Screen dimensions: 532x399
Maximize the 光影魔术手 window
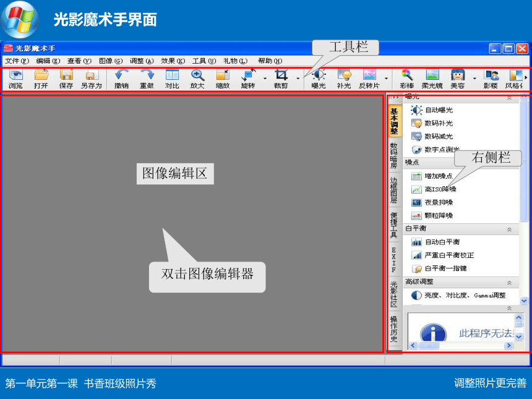pyautogui.click(x=508, y=48)
